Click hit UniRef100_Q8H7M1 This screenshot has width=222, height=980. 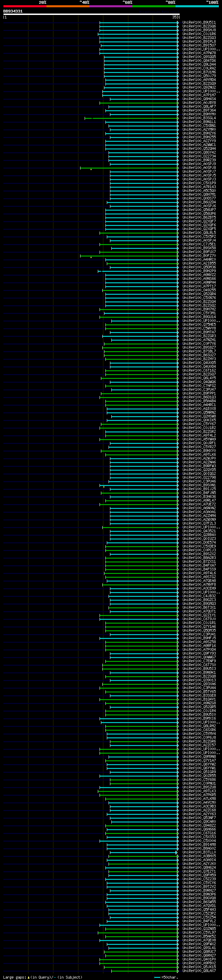pos(199,194)
